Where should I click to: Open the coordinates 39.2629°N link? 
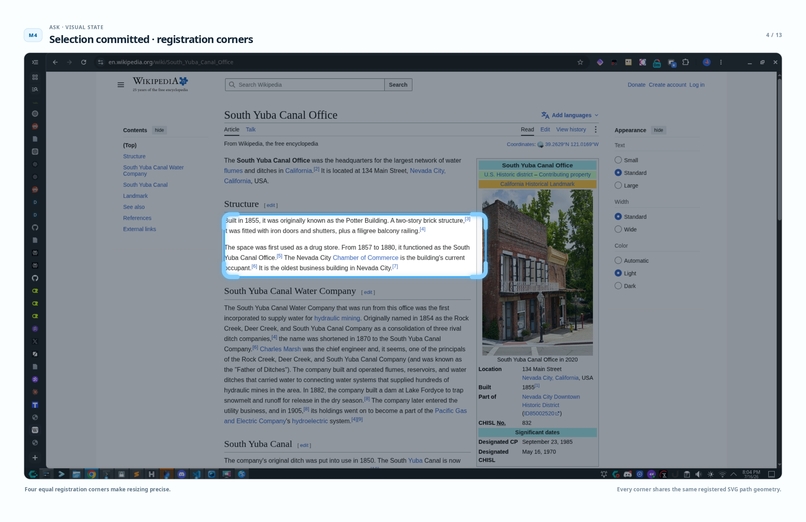tap(572, 144)
